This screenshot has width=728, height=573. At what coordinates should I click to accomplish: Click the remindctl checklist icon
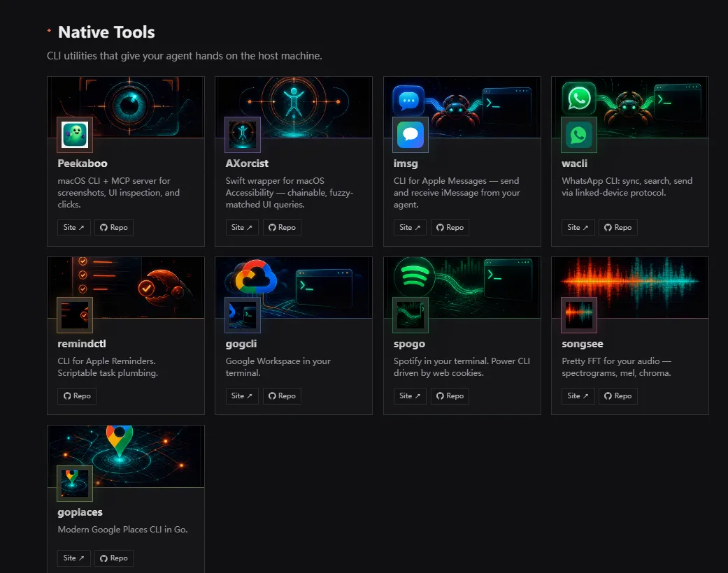pos(75,315)
